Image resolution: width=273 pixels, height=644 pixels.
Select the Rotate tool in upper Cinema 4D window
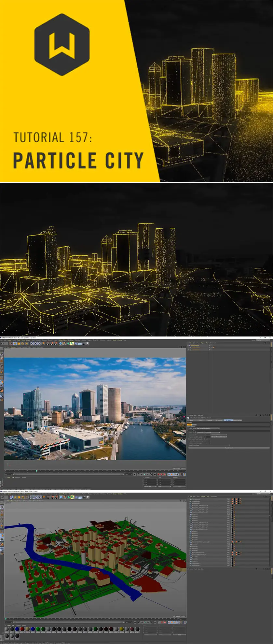[x=22, y=344]
